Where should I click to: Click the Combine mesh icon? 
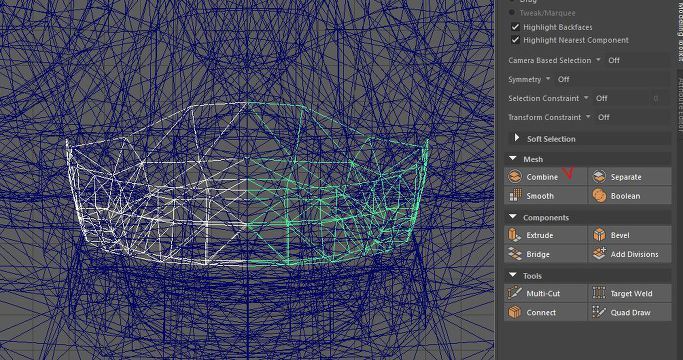pos(515,177)
